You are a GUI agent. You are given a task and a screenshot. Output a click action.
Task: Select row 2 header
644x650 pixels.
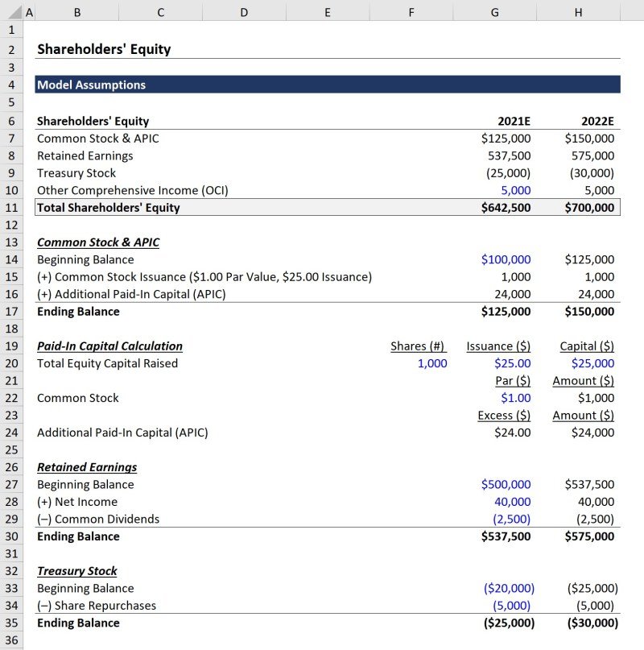(x=12, y=49)
